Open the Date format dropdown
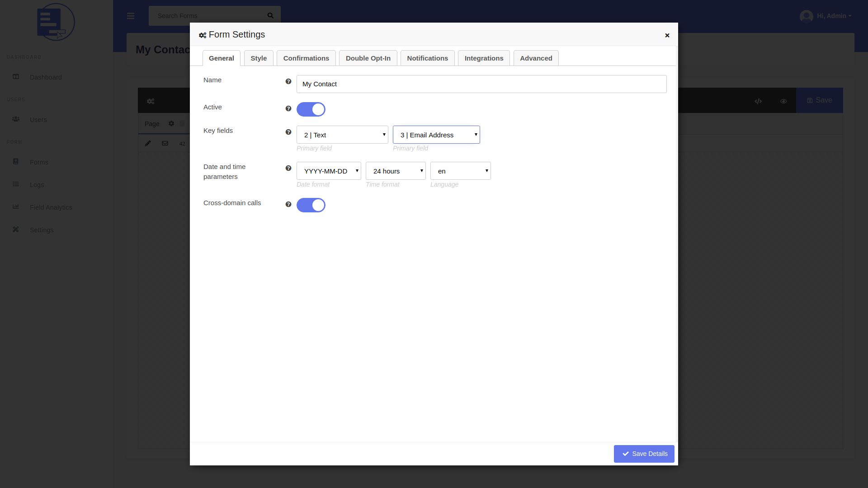868x488 pixels. (x=329, y=171)
